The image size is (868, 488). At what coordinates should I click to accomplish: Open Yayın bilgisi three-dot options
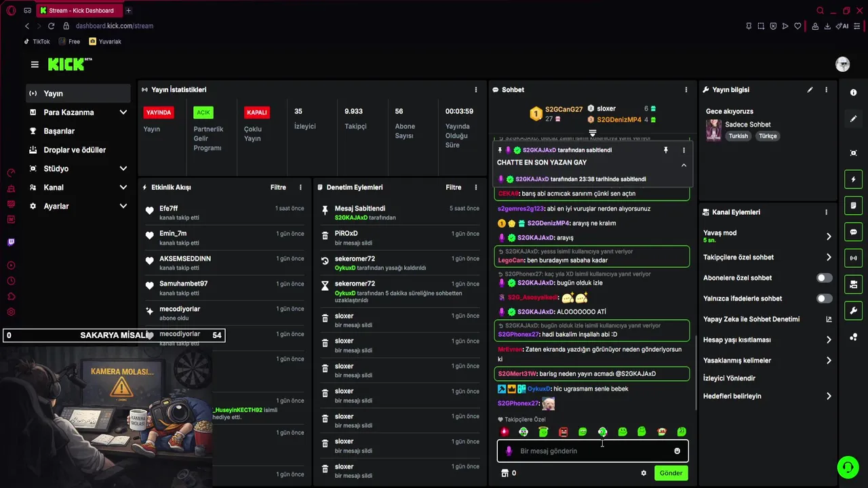[826, 89]
